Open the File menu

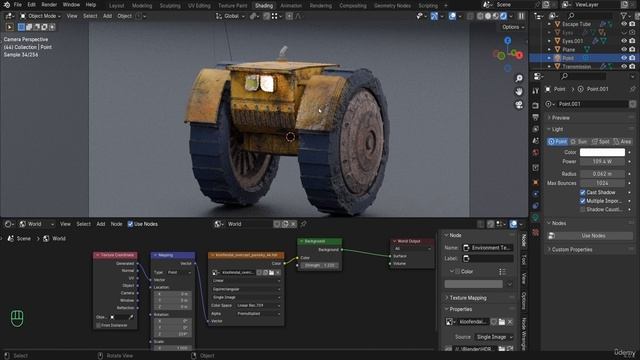pyautogui.click(x=18, y=5)
